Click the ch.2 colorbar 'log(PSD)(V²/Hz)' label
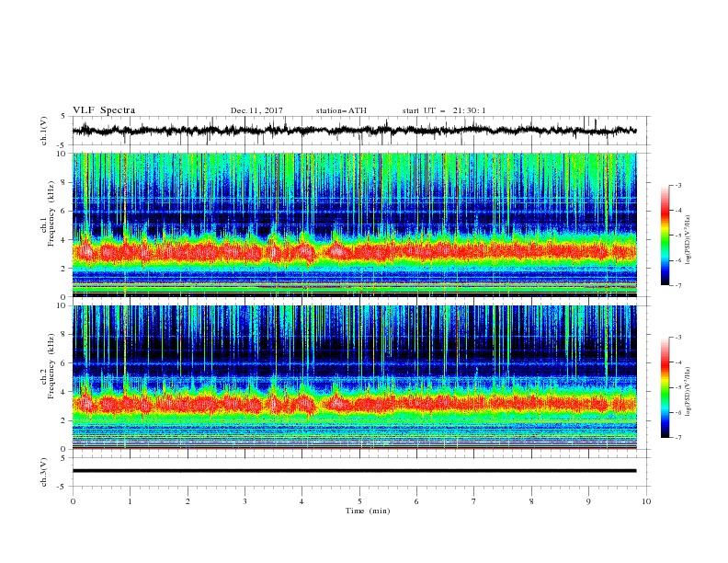This screenshot has height=563, width=728. point(688,391)
